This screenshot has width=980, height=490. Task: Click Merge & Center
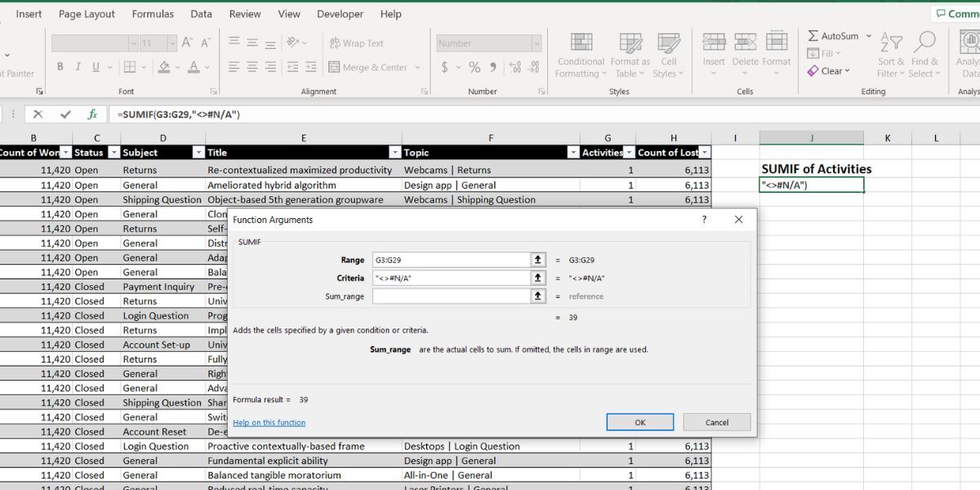click(x=368, y=67)
